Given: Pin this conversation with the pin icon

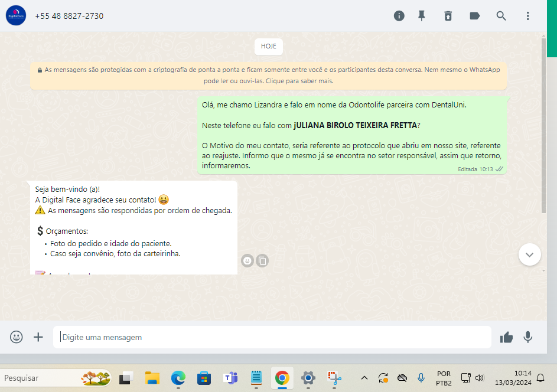Looking at the screenshot, I should click(x=422, y=16).
